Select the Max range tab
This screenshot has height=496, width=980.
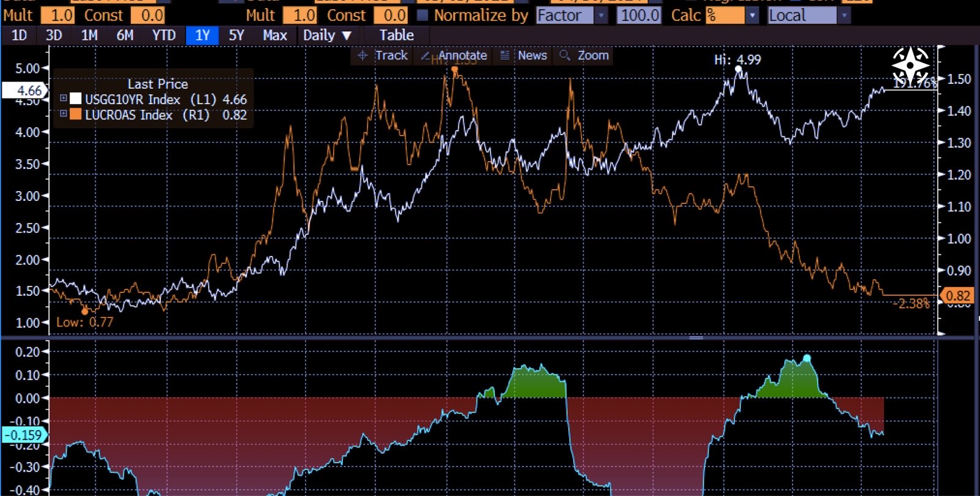click(x=274, y=36)
